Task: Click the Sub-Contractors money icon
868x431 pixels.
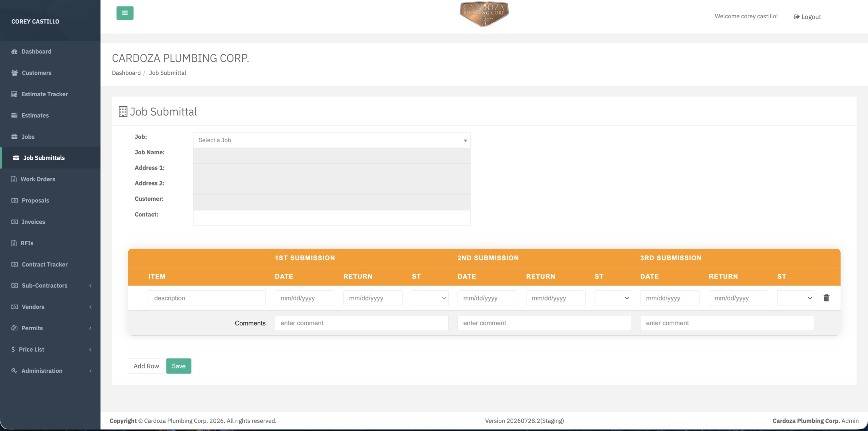Action: click(x=15, y=286)
